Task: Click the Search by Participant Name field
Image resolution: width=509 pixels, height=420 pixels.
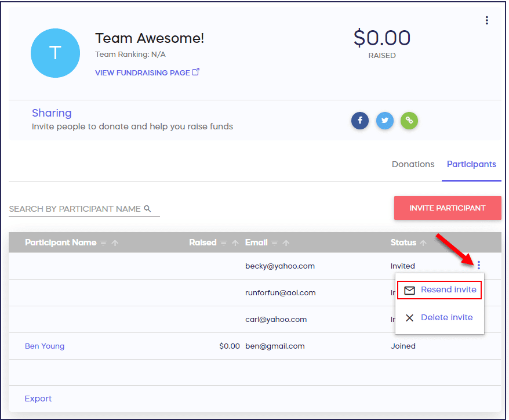Action: click(75, 209)
